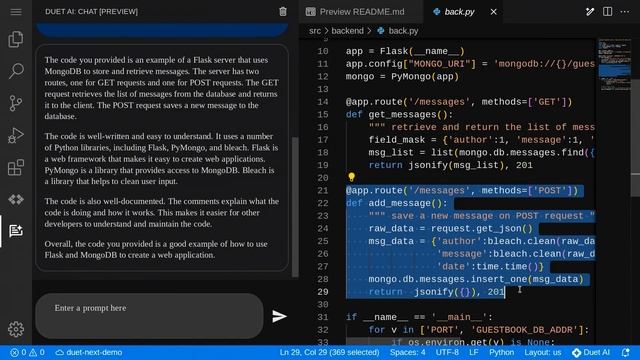Click the Duet AI sparkle pencil icon

pyautogui.click(x=590, y=11)
